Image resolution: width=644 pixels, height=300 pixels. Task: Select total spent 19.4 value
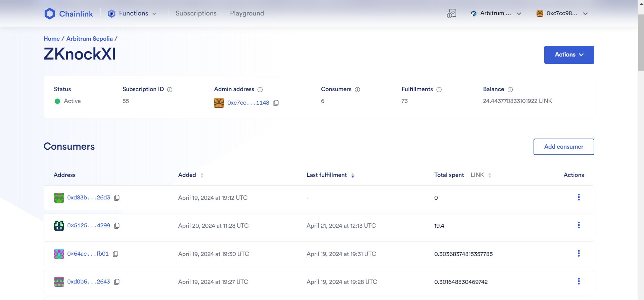tap(439, 226)
